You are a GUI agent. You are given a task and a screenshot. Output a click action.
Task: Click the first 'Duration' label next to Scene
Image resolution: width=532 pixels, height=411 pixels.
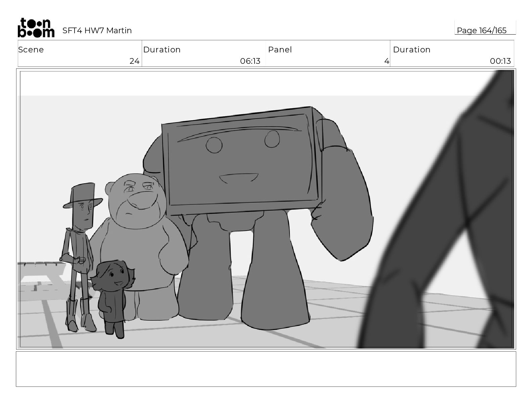(x=162, y=50)
